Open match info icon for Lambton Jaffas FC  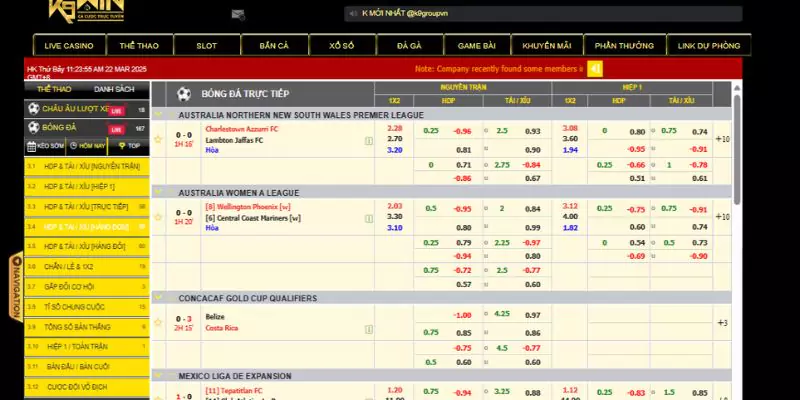point(369,141)
